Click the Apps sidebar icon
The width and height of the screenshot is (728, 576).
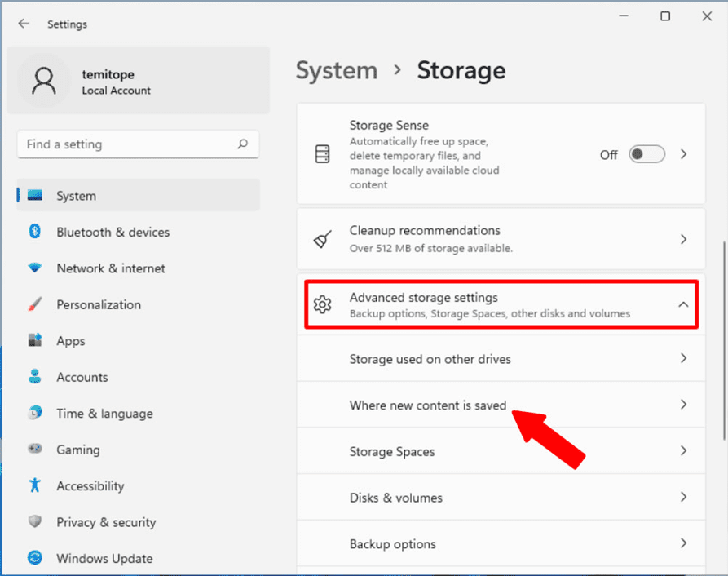click(x=35, y=341)
